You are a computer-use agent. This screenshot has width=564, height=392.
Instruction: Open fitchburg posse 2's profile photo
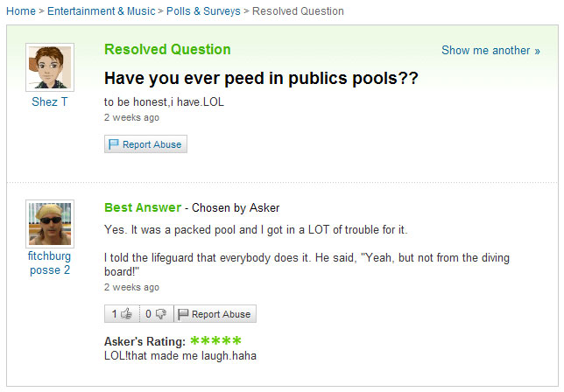pyautogui.click(x=50, y=224)
